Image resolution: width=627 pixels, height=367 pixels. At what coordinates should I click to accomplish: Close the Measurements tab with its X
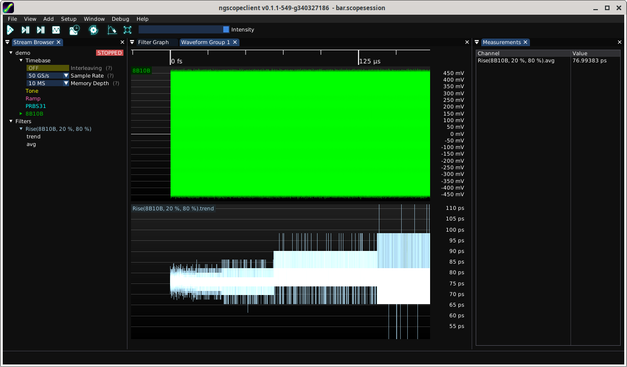(x=525, y=42)
